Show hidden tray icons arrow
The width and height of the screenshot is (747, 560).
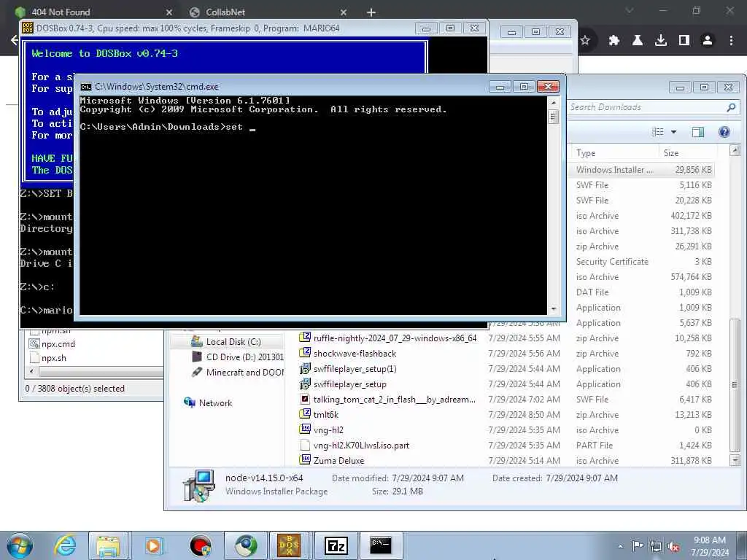click(x=620, y=546)
